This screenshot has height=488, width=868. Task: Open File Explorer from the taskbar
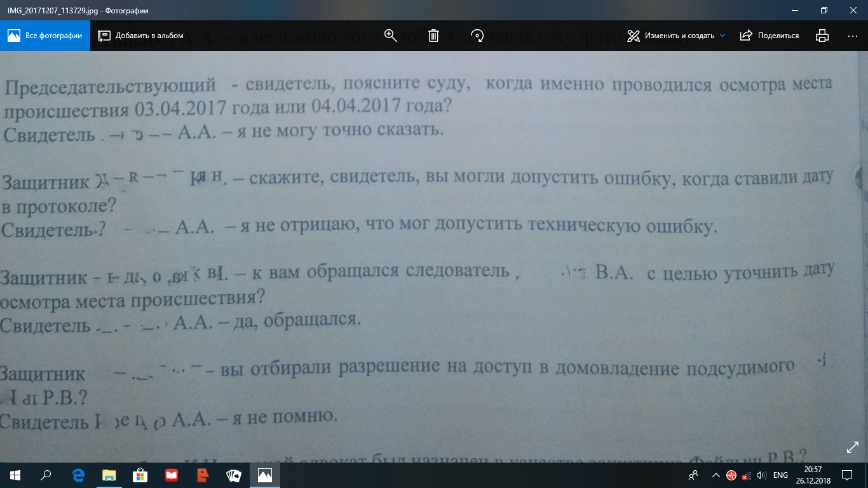(110, 475)
